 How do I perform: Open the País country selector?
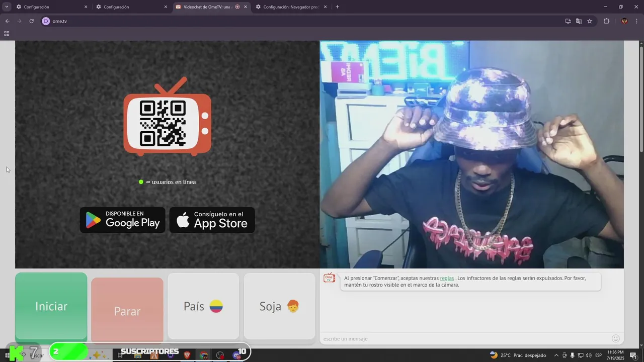[203, 306]
